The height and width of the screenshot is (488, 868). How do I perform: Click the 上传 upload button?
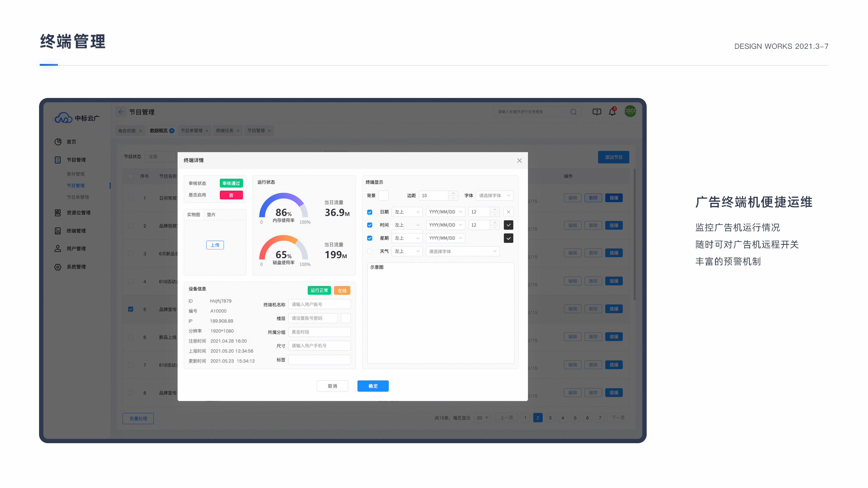point(215,245)
